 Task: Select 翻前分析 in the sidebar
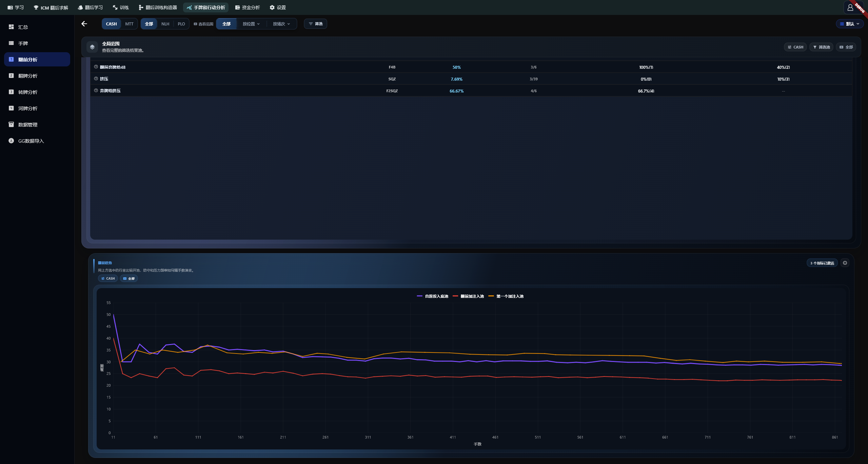[37, 59]
